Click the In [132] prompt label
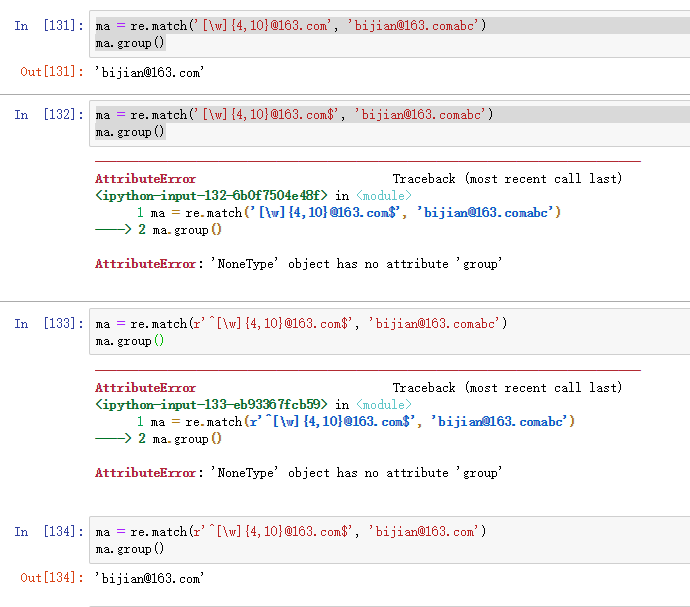This screenshot has height=607, width=690. 49,115
